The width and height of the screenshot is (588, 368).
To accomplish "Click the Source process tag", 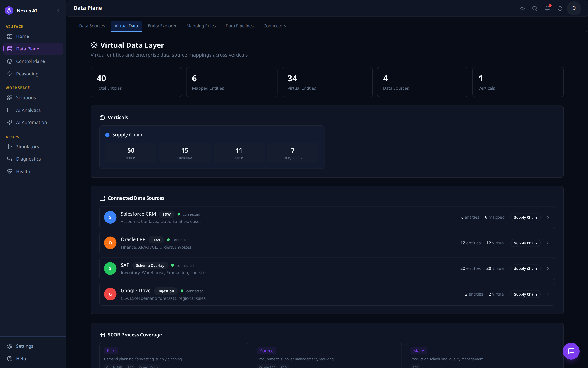I will tap(267, 351).
